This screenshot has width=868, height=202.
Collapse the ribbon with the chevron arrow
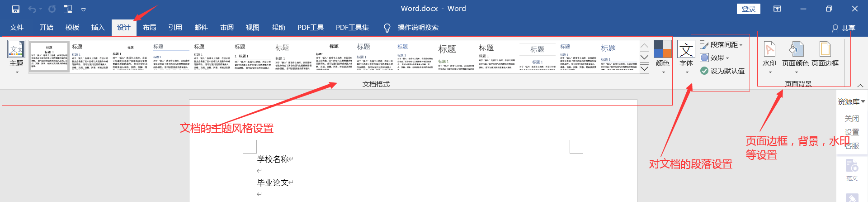coord(860,86)
